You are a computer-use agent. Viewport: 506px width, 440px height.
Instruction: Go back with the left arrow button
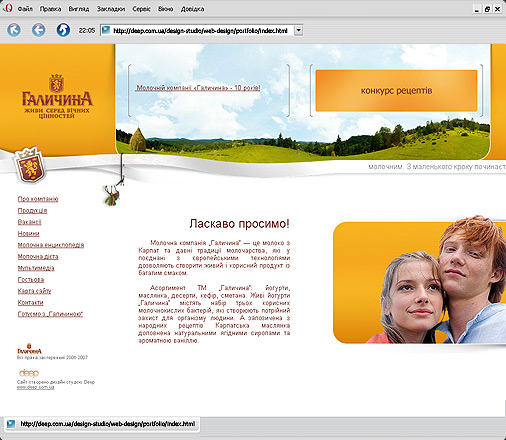click(x=39, y=30)
